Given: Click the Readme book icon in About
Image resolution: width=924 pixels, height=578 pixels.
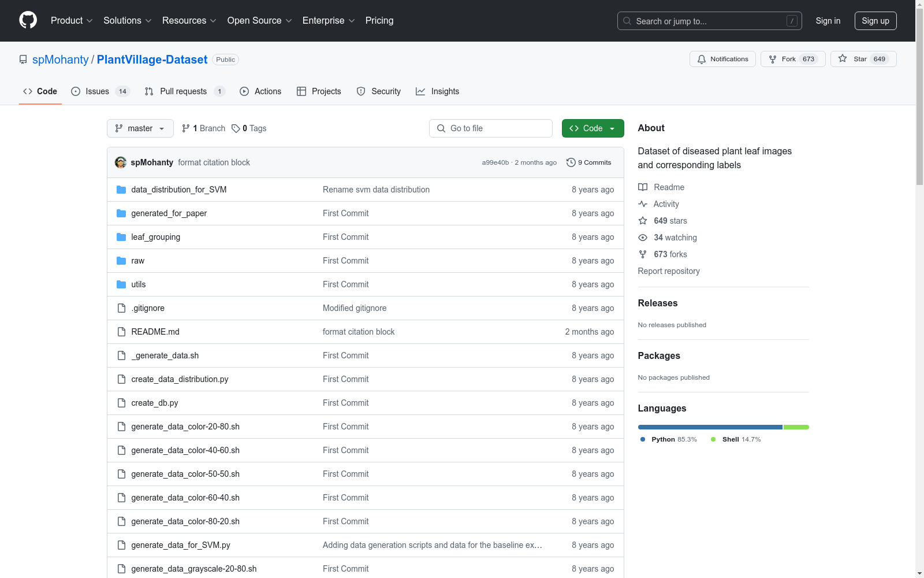Looking at the screenshot, I should 643,187.
